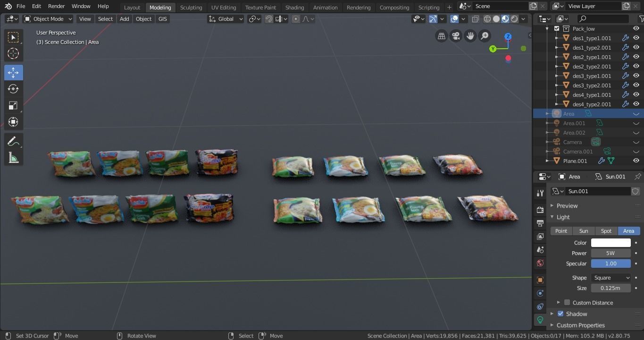Open the Object Mode dropdown

[x=48, y=19]
